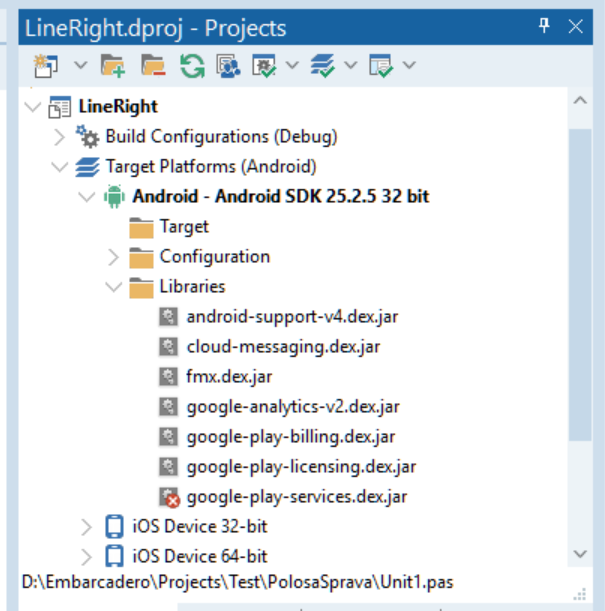Click the Add New Project toolbar icon
605x611 pixels.
(46, 65)
